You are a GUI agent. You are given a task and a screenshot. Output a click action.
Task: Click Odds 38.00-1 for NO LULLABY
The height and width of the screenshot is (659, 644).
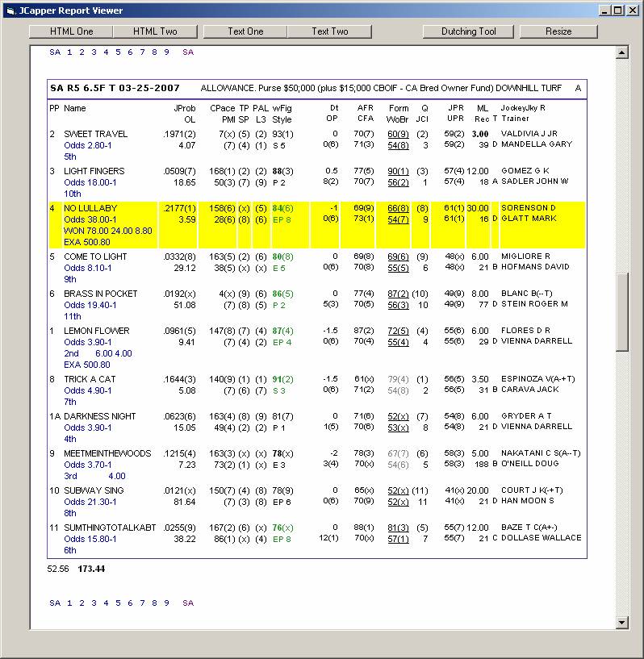[x=90, y=219]
